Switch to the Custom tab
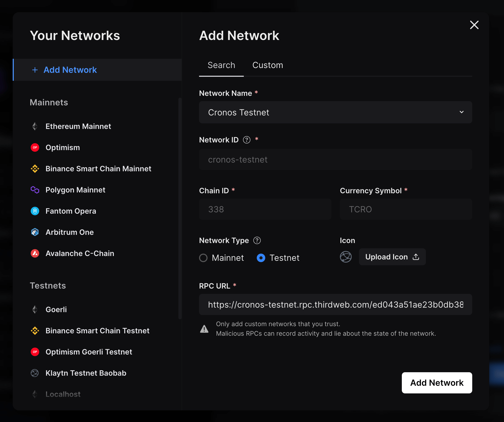Image resolution: width=504 pixels, height=422 pixels. point(268,65)
